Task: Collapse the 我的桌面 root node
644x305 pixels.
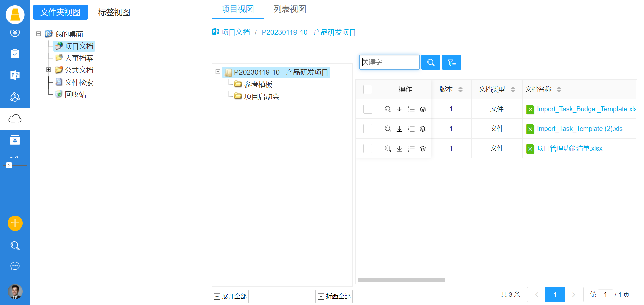Action: (39, 34)
